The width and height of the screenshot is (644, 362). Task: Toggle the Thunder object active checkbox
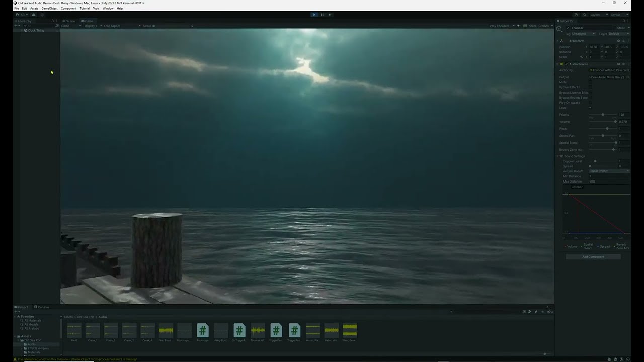click(568, 28)
